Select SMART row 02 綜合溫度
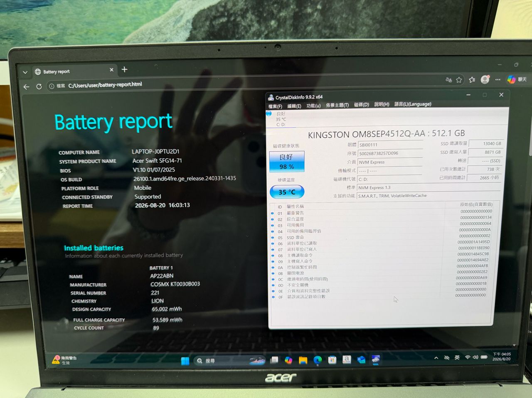532x398 pixels. [382, 219]
